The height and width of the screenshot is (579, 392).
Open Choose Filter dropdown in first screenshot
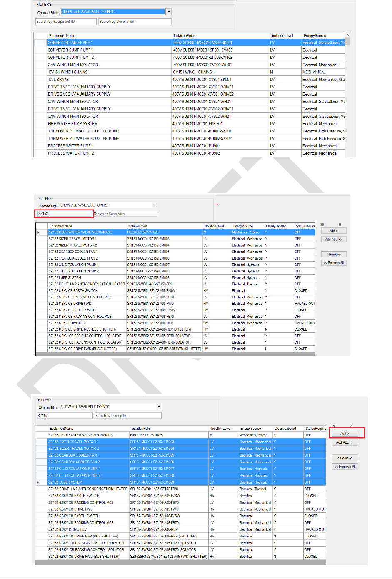point(169,12)
